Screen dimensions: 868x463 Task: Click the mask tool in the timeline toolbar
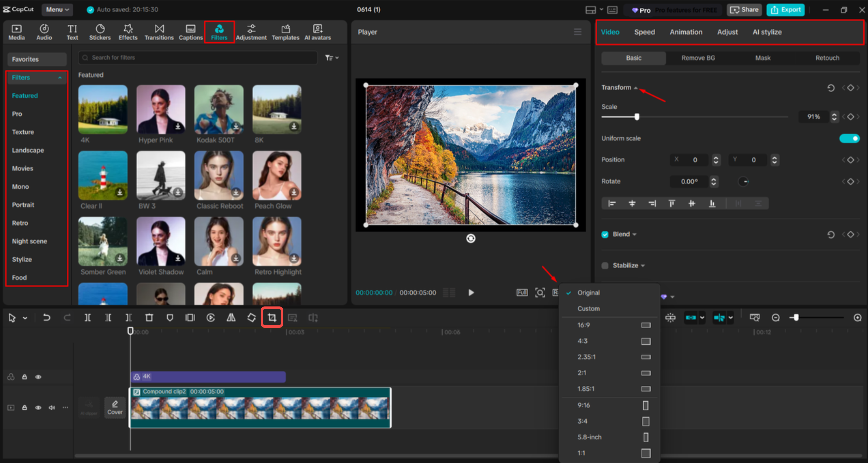pyautogui.click(x=170, y=317)
